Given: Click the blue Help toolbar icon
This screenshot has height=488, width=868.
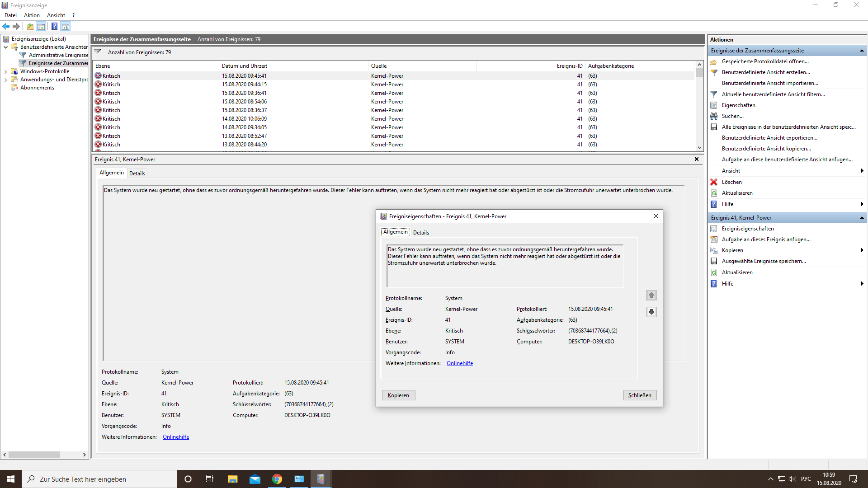Looking at the screenshot, I should click(x=54, y=26).
